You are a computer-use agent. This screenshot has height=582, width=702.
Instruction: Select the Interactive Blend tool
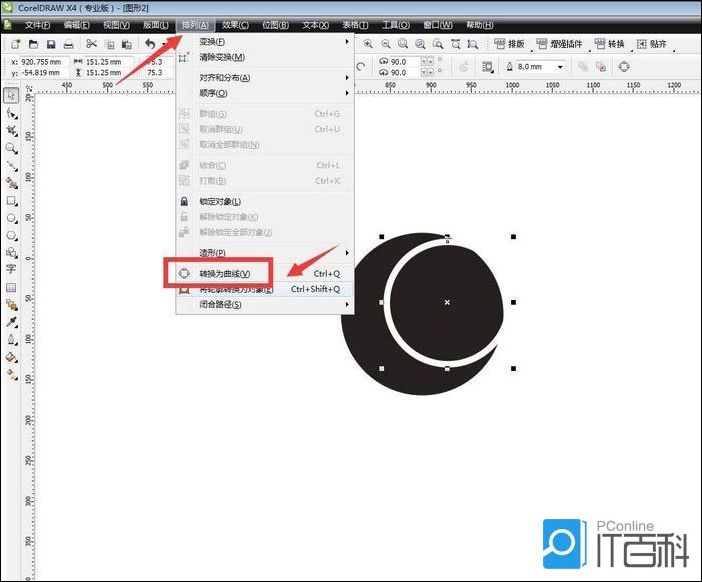coord(11,305)
